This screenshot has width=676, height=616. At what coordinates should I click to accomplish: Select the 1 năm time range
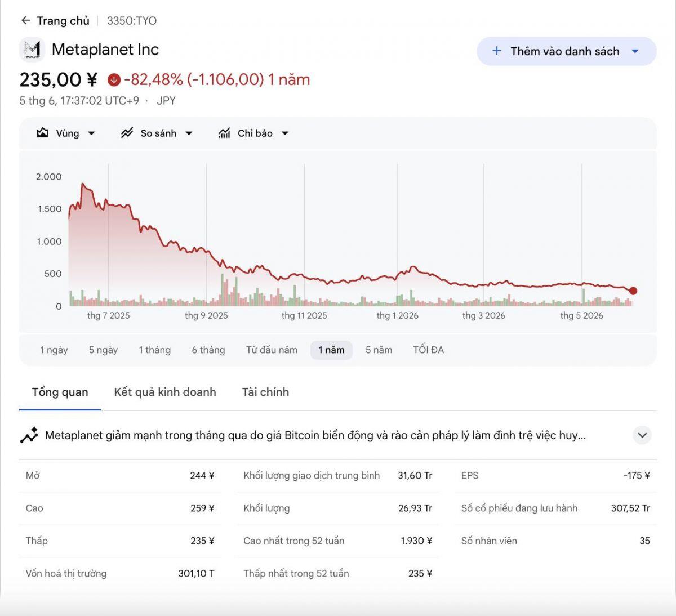click(331, 350)
